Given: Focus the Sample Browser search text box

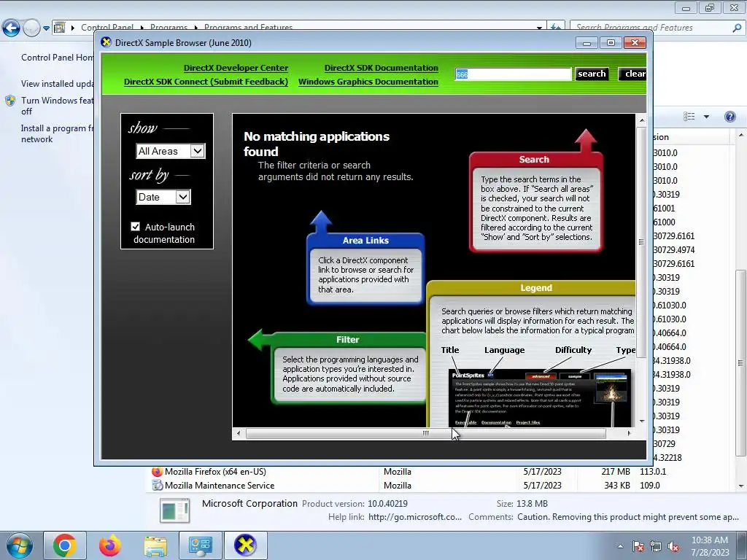Looking at the screenshot, I should tap(513, 74).
